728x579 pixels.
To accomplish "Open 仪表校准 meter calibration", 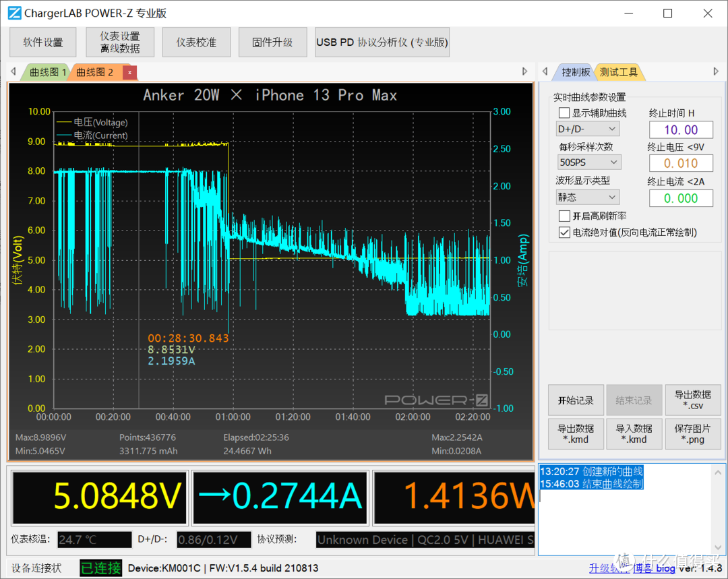I will tap(196, 42).
